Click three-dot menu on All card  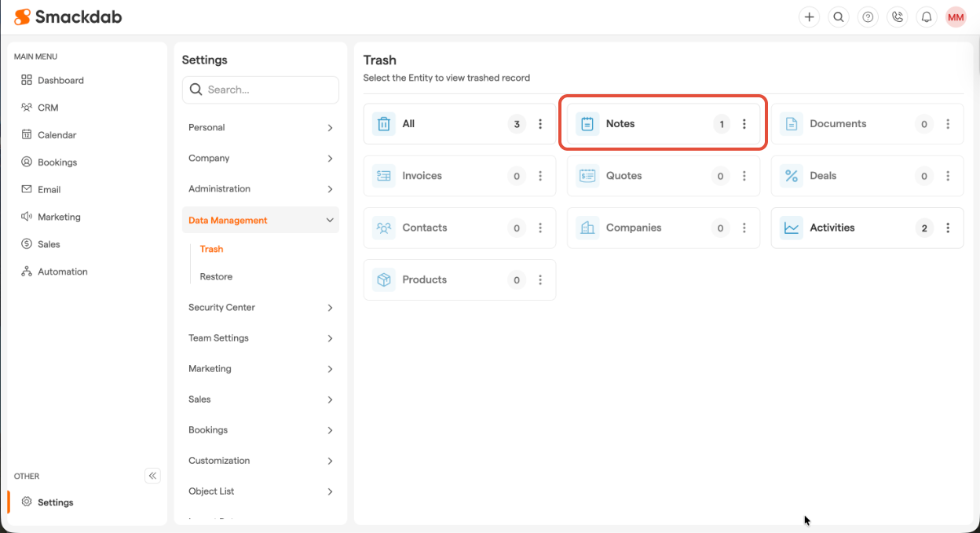coord(540,124)
